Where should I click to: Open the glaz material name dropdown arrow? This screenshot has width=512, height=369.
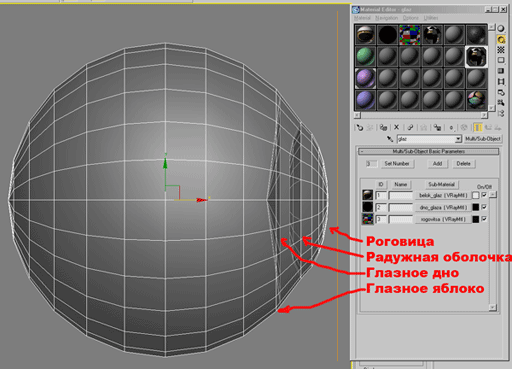coord(458,139)
